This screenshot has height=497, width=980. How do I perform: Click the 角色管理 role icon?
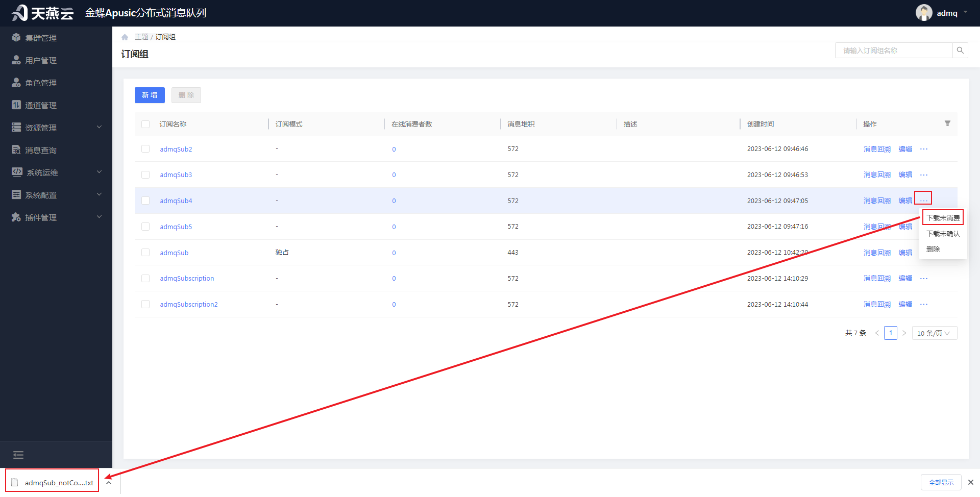(x=16, y=82)
